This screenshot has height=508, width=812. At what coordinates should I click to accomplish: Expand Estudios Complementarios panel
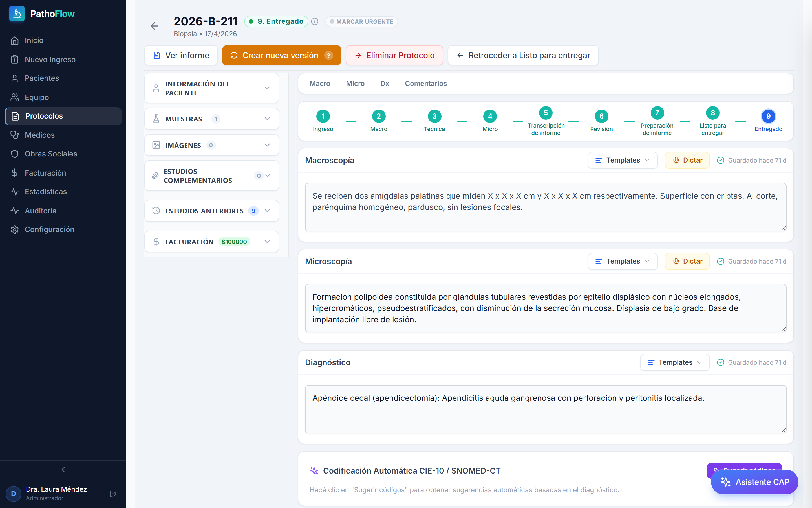coord(212,176)
